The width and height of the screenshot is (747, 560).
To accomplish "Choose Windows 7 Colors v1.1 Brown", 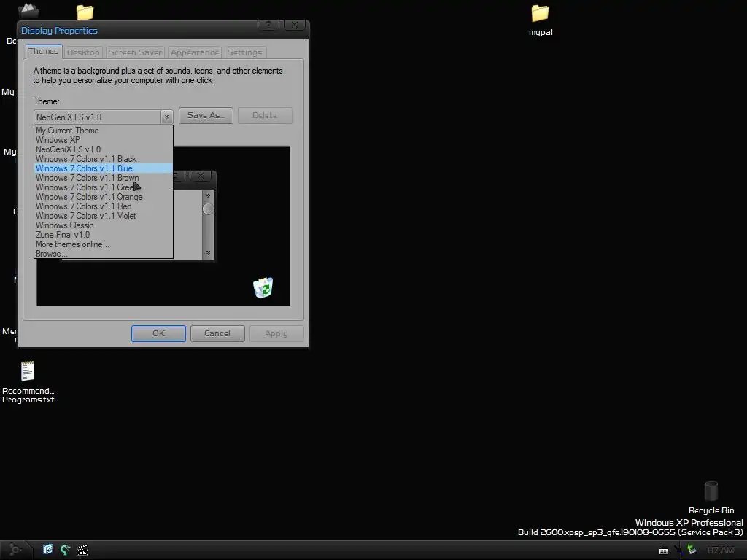I will [x=104, y=178].
